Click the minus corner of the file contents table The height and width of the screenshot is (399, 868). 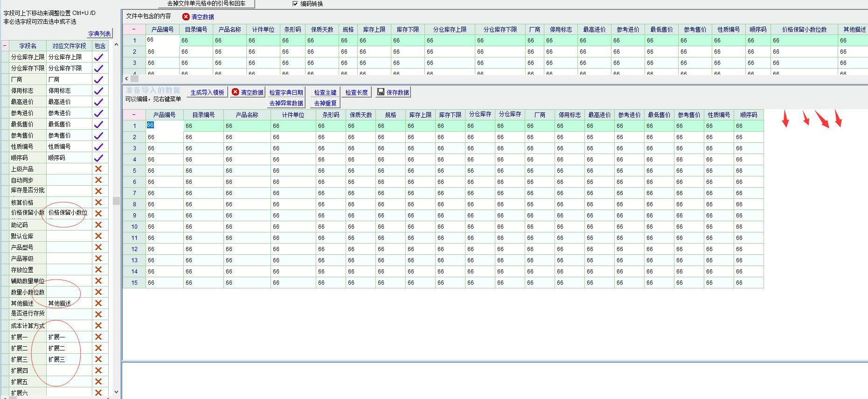pos(134,29)
